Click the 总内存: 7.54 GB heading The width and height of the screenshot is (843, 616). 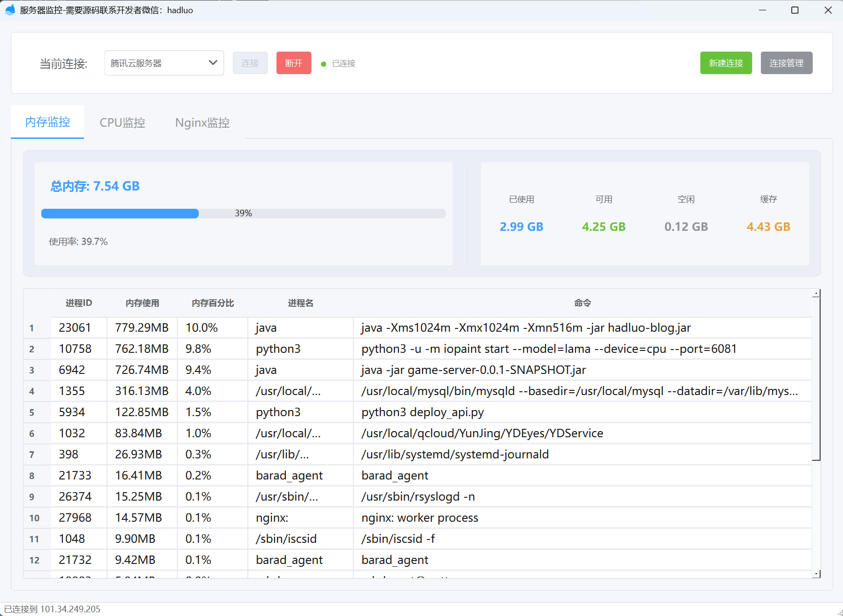pos(95,186)
